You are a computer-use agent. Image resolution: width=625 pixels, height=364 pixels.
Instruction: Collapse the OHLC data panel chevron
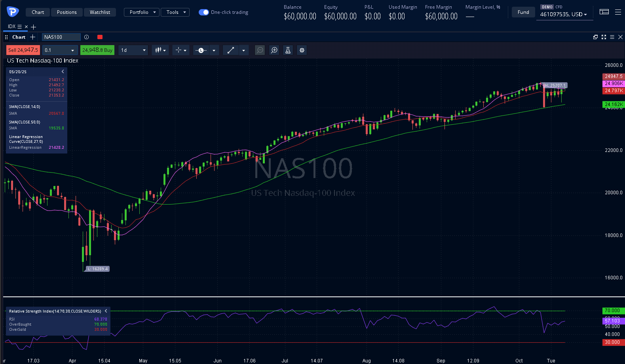point(63,72)
